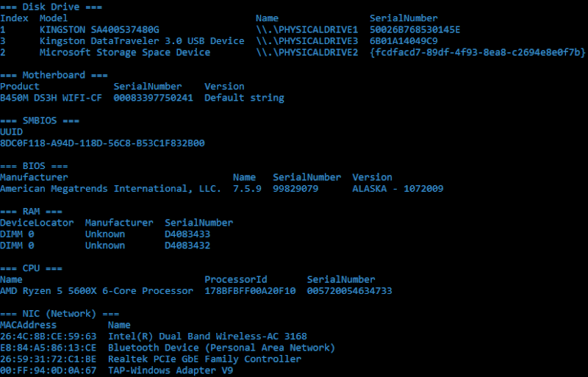588x377 pixels.
Task: Click the SMBIOS UUID value
Action: [x=102, y=143]
